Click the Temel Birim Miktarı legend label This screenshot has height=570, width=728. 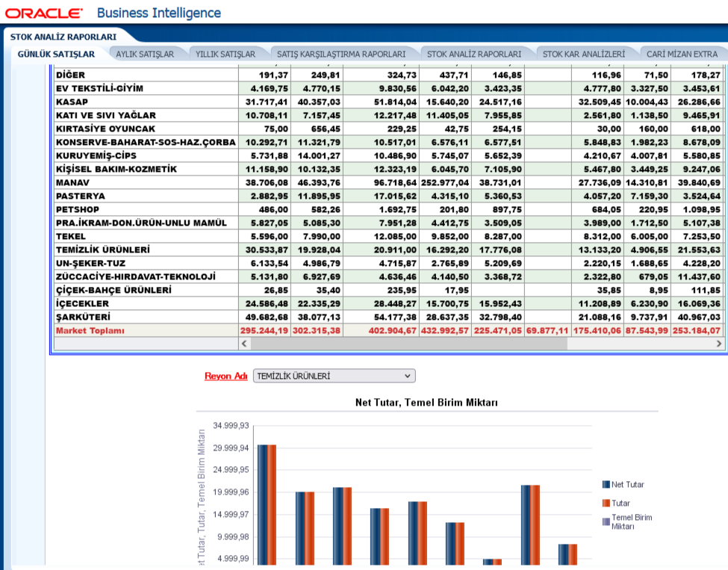point(632,521)
